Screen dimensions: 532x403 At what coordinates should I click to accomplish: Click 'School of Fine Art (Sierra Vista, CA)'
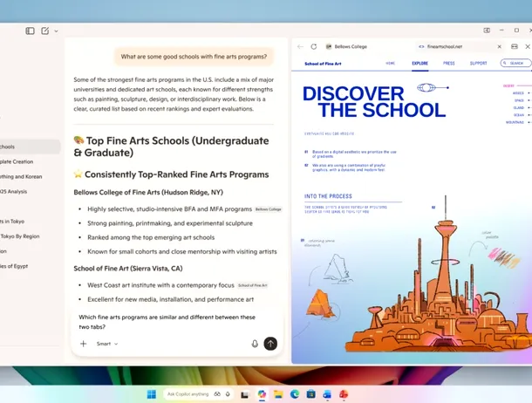tap(128, 269)
